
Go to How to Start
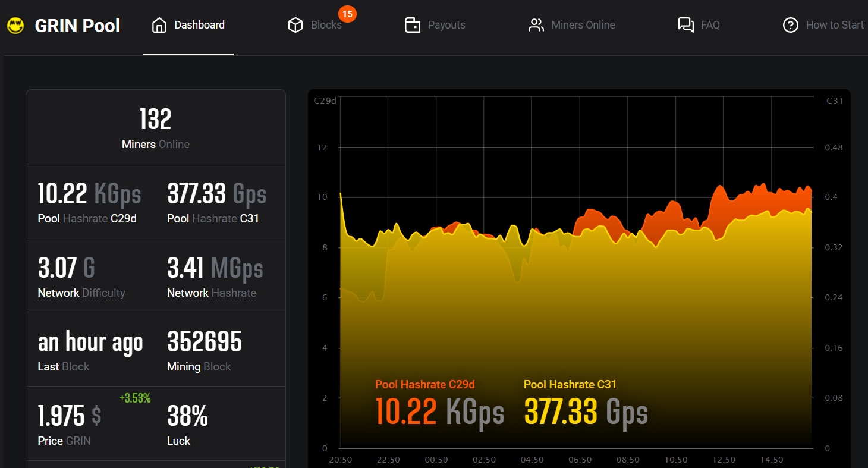834,25
